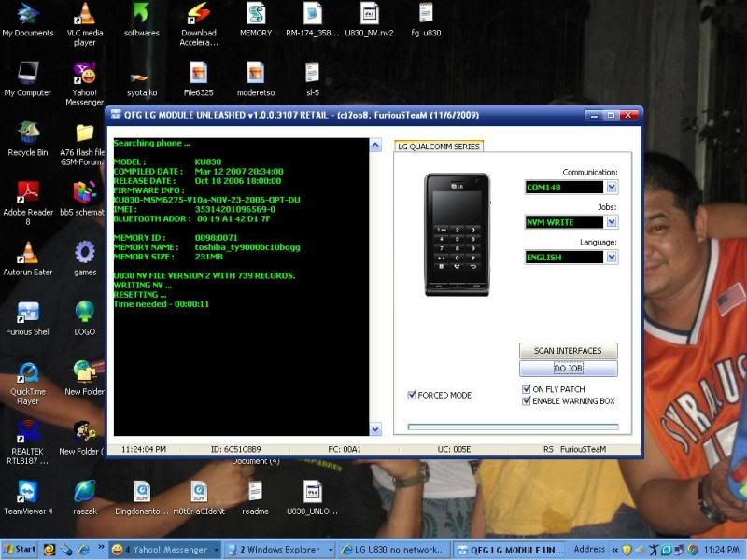Toggle ENABLE WARNING BOX checkbox

(527, 401)
